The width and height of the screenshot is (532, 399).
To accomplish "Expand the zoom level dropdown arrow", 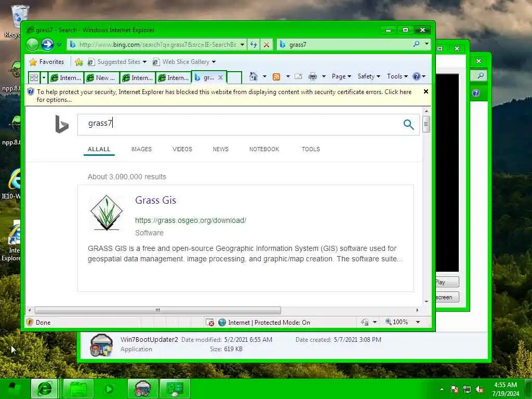I will tap(418, 322).
